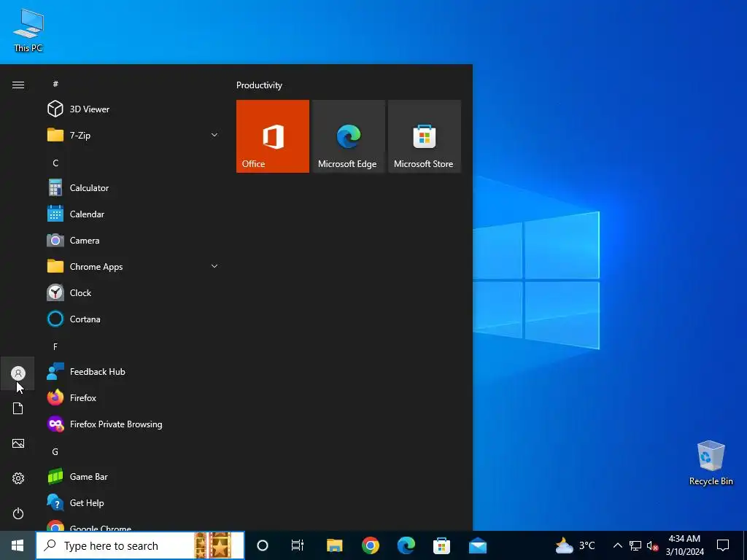Image resolution: width=747 pixels, height=560 pixels.
Task: Expand the 7-Zip folder chevron
Action: point(214,135)
